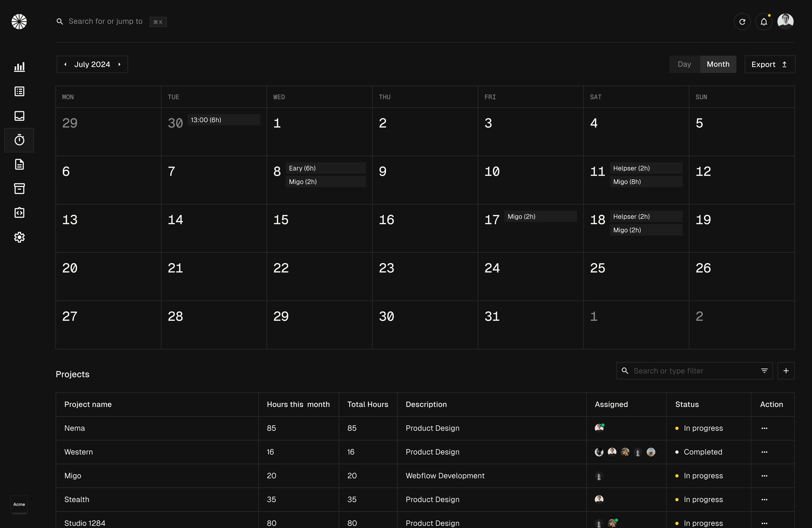The image size is (812, 528).
Task: Open the inbox tray icon in sidebar
Action: pos(19,116)
